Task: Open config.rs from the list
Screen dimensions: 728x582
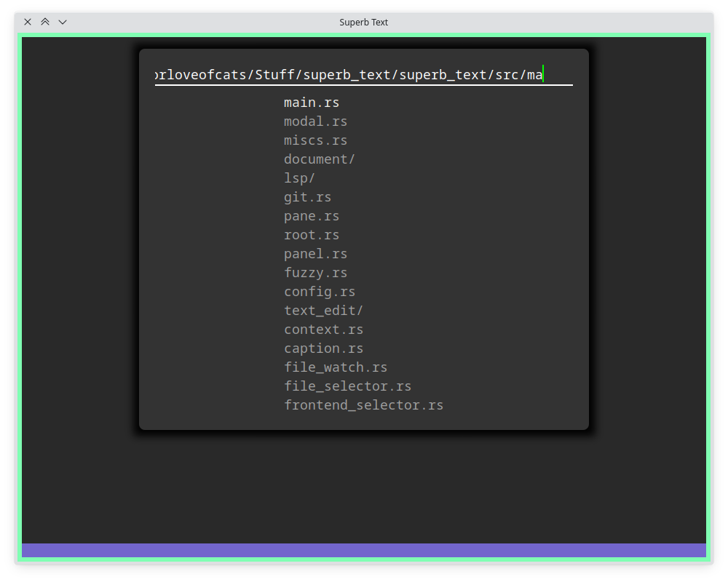Action: [320, 292]
